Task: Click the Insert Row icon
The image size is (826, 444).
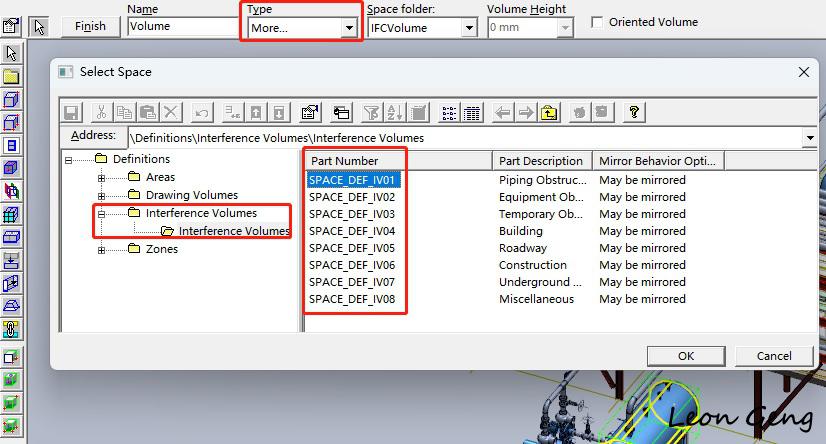Action: point(232,113)
